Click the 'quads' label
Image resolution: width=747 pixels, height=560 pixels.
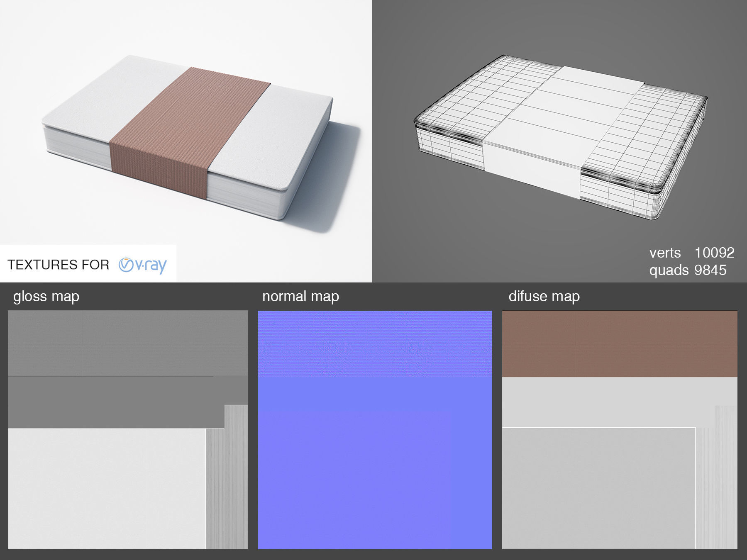click(669, 270)
